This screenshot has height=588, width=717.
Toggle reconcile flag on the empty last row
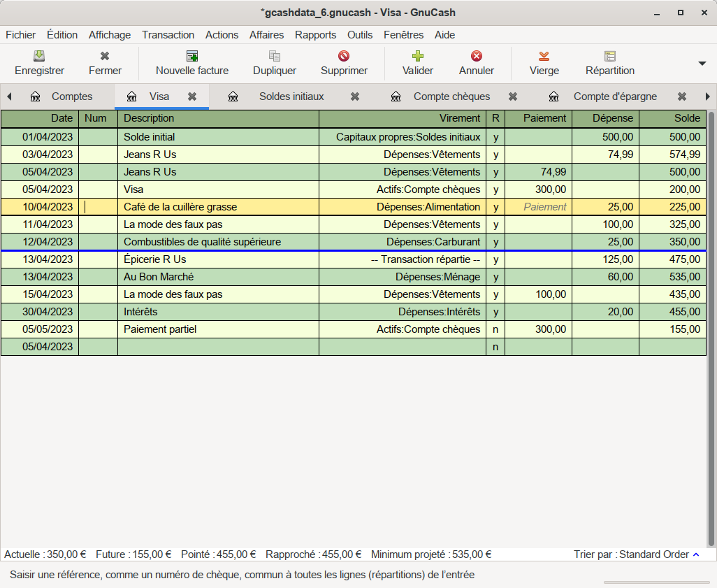[495, 347]
